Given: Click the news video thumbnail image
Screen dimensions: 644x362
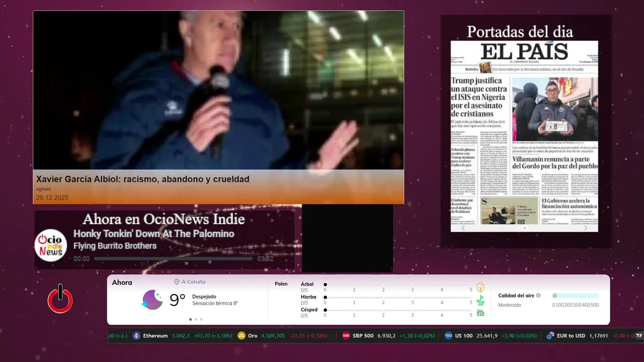Looking at the screenshot, I should [218, 90].
